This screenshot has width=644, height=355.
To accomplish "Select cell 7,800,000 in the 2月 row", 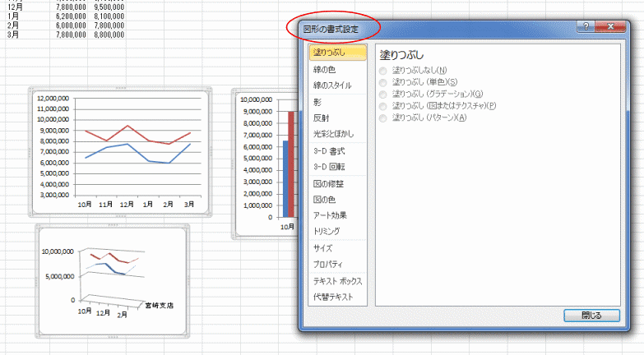I will pyautogui.click(x=109, y=25).
